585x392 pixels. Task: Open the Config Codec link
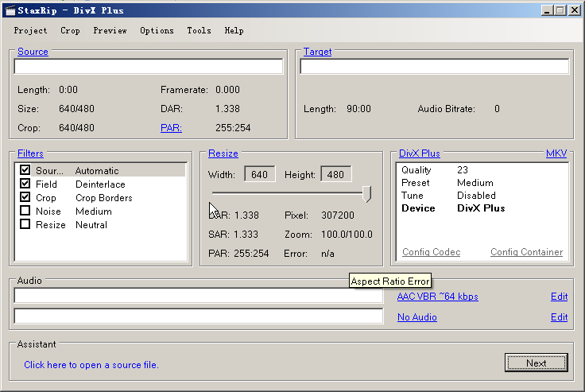coord(431,252)
